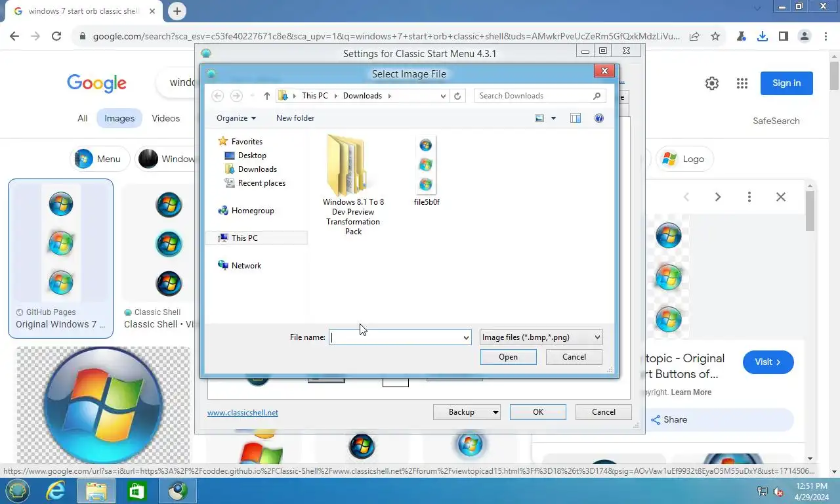The width and height of the screenshot is (840, 504).
Task: Select the Windows 8.1 To 8 Dev Preview folder
Action: [353, 184]
